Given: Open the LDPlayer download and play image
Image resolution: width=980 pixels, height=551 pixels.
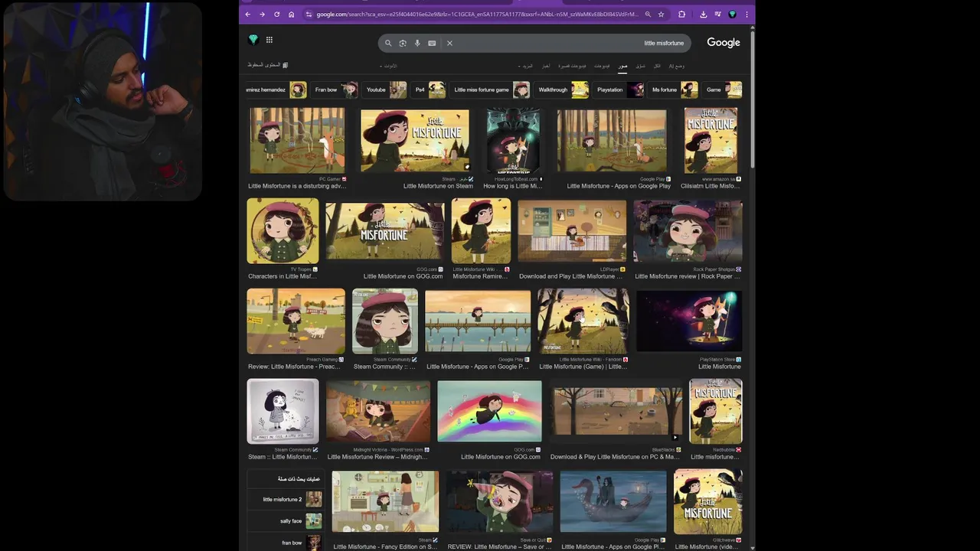Looking at the screenshot, I should (571, 232).
